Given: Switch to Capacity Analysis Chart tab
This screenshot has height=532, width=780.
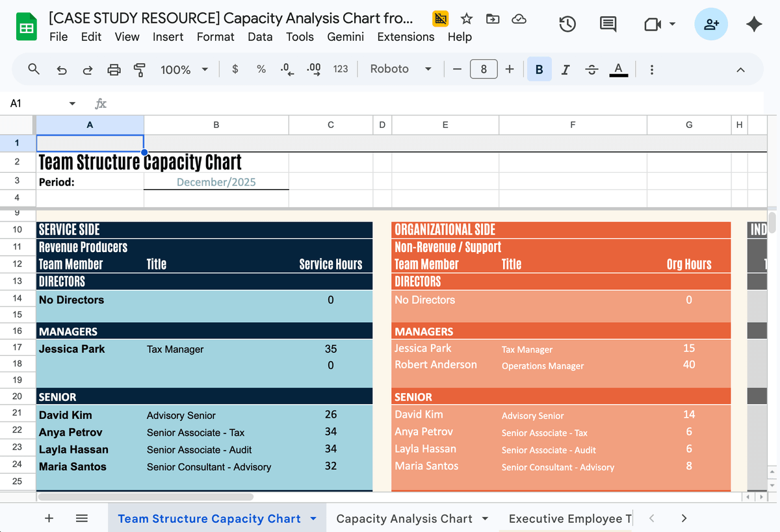Looking at the screenshot, I should 404,518.
